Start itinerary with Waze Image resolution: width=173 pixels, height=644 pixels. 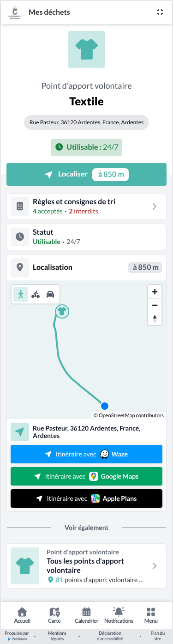(x=86, y=454)
